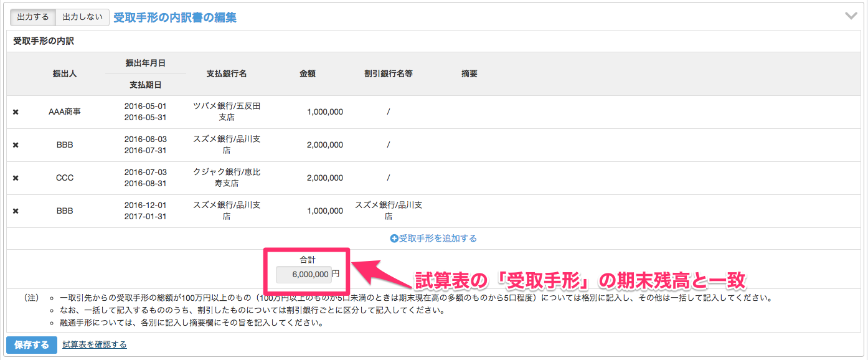The height and width of the screenshot is (360, 868).
Task: Click the 振出人 cell AAA商事
Action: (65, 112)
